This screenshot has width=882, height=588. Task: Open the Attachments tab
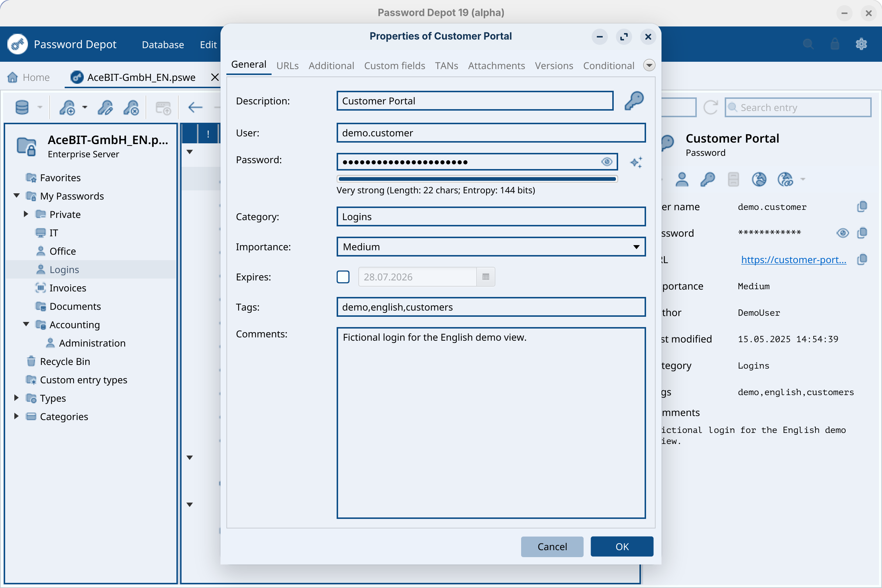click(x=496, y=66)
